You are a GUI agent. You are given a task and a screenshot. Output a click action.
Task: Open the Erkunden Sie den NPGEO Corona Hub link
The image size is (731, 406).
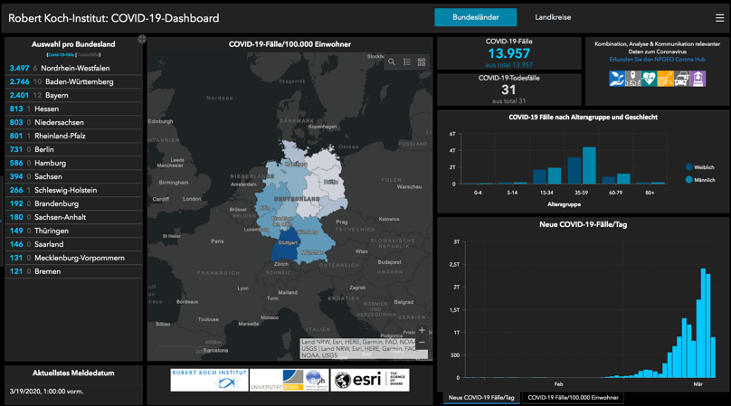click(x=657, y=60)
